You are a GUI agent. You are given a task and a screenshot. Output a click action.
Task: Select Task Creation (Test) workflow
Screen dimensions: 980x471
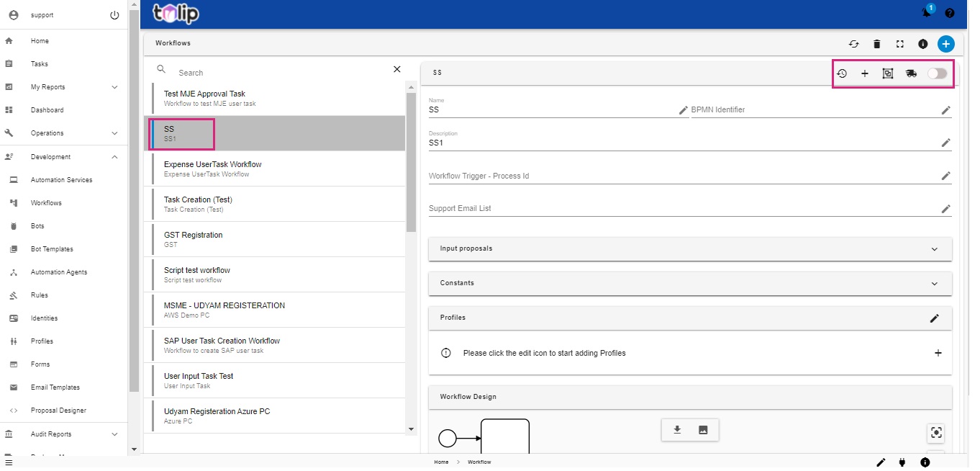tap(275, 204)
